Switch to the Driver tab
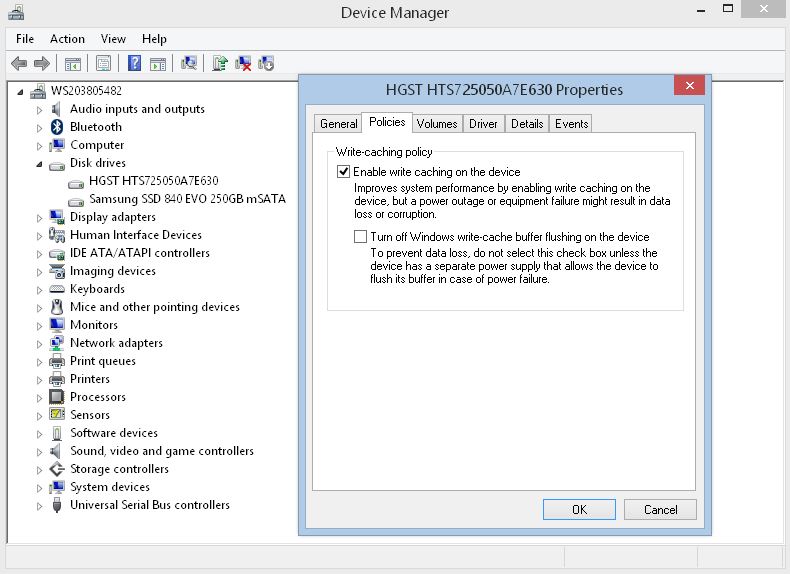The image size is (790, 574). 483,123
